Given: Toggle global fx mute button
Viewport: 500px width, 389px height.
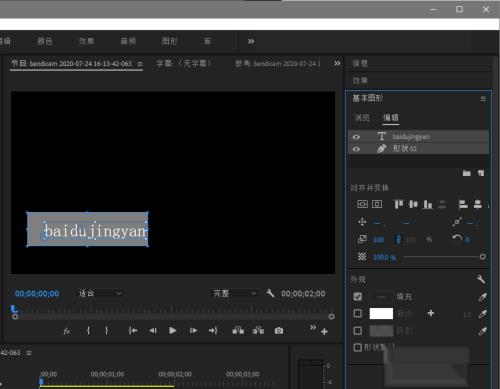Looking at the screenshot, I should coord(67,331).
